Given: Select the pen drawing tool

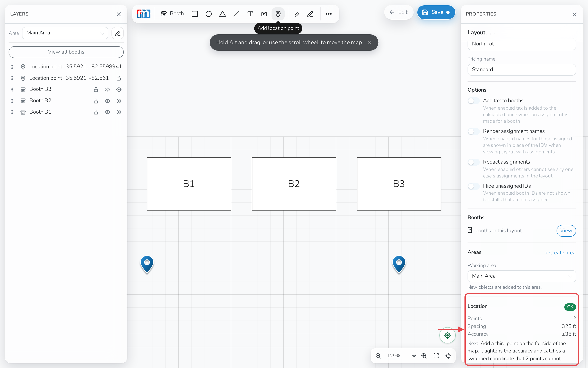Looking at the screenshot, I should (x=311, y=14).
